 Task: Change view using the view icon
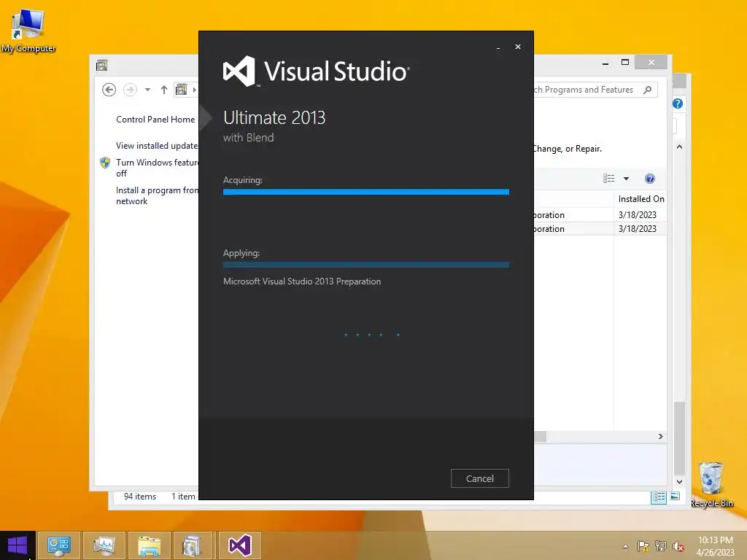(608, 179)
